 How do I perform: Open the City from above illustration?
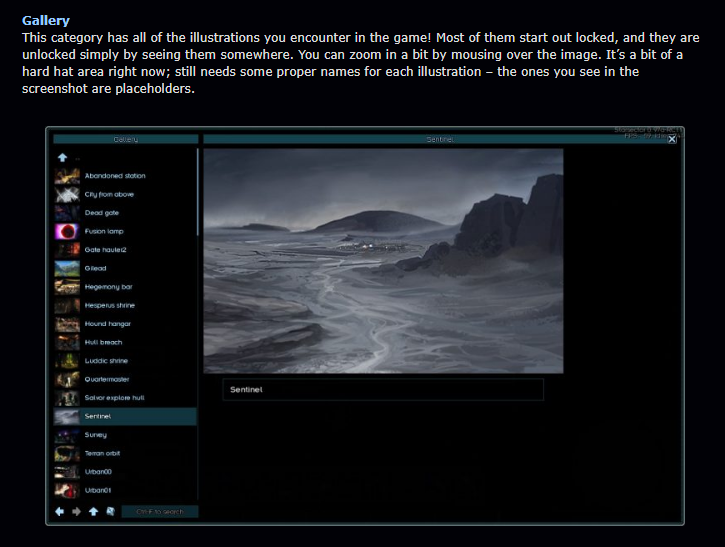pos(109,194)
